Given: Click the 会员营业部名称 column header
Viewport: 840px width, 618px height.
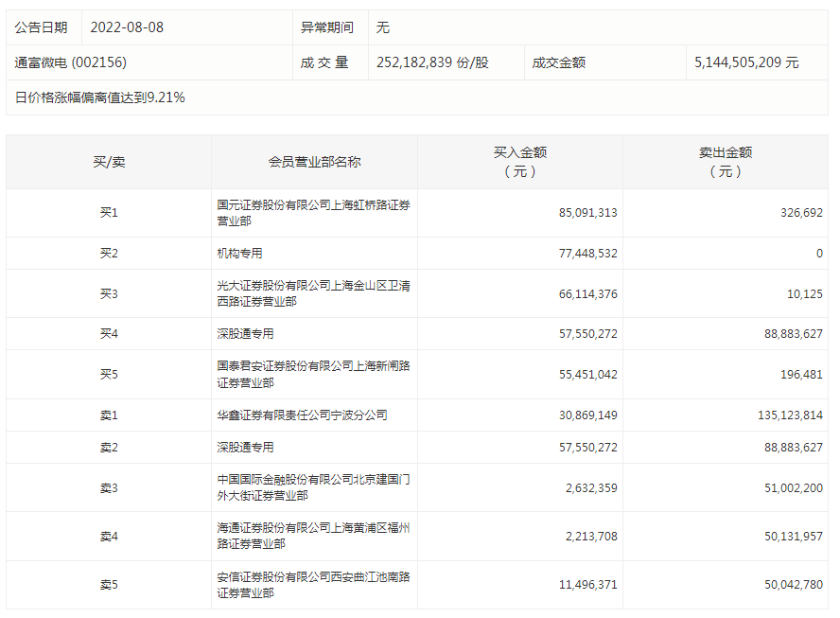Looking at the screenshot, I should (314, 162).
